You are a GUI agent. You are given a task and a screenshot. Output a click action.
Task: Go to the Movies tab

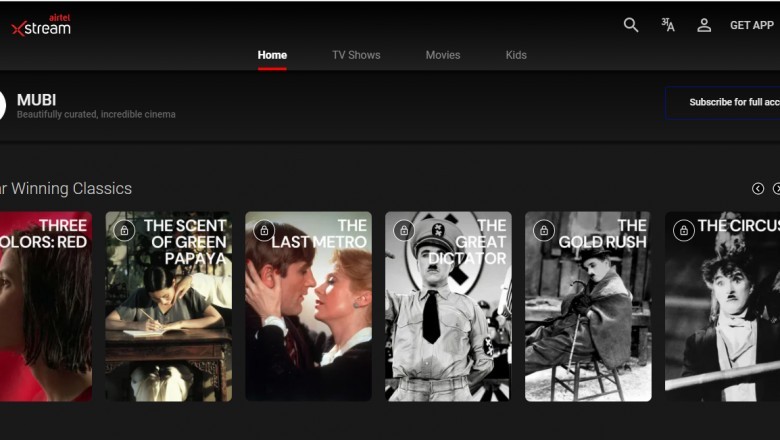443,55
